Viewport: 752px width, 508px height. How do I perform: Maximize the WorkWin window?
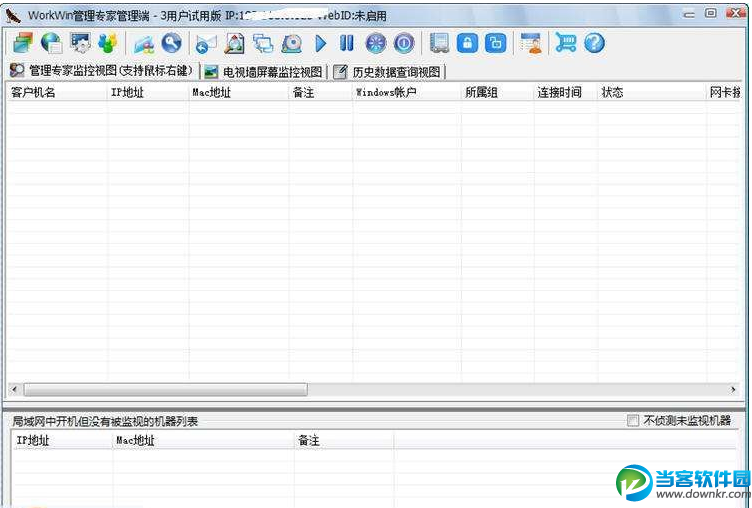pyautogui.click(x=711, y=13)
